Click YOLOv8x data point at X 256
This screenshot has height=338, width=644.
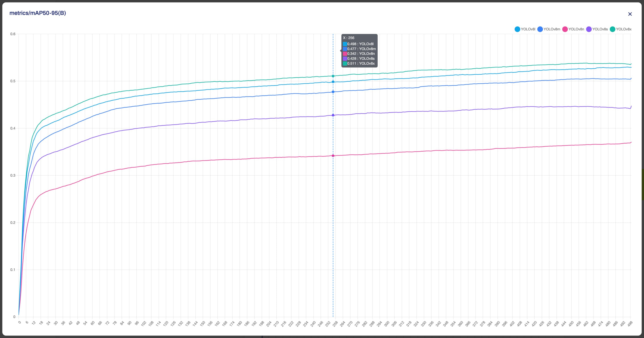pyautogui.click(x=333, y=76)
